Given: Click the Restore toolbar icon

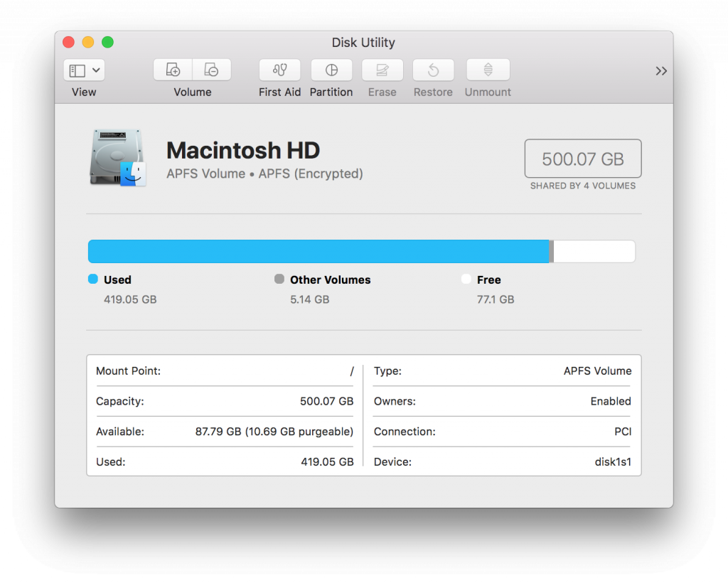Looking at the screenshot, I should (433, 70).
